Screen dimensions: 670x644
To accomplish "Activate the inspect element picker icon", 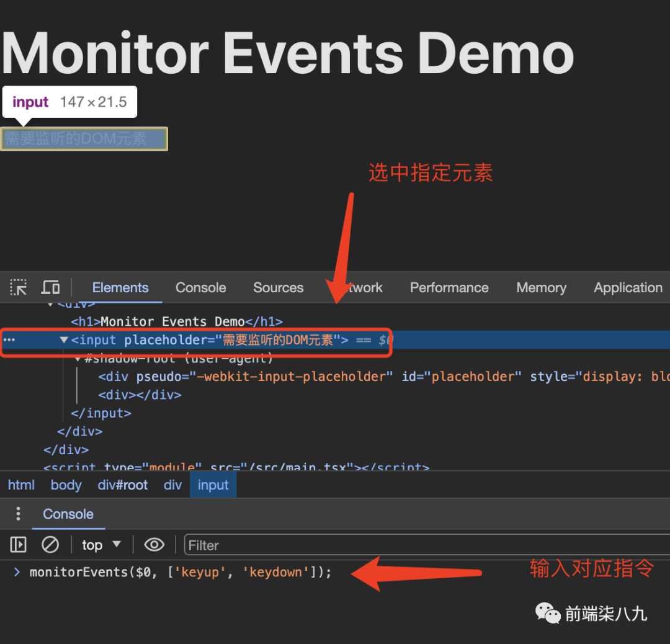I will 19,287.
